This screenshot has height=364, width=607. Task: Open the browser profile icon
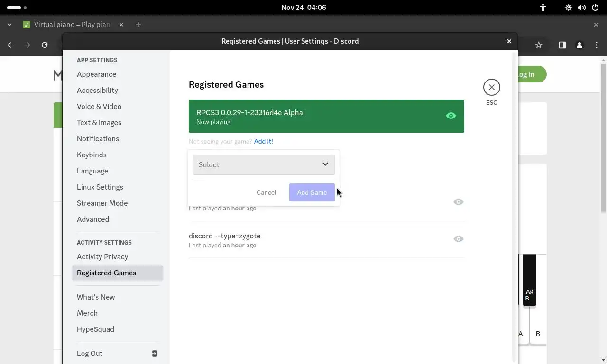579,45
